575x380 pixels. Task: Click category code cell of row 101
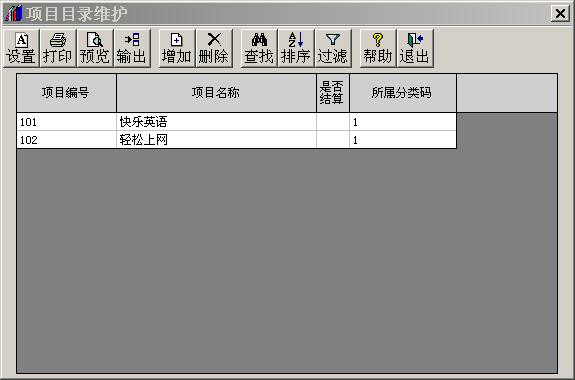click(403, 122)
